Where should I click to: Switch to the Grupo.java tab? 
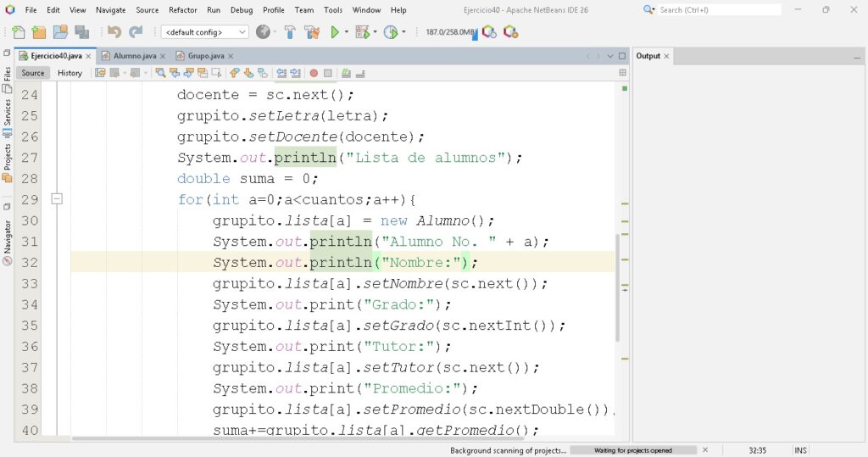pyautogui.click(x=206, y=56)
